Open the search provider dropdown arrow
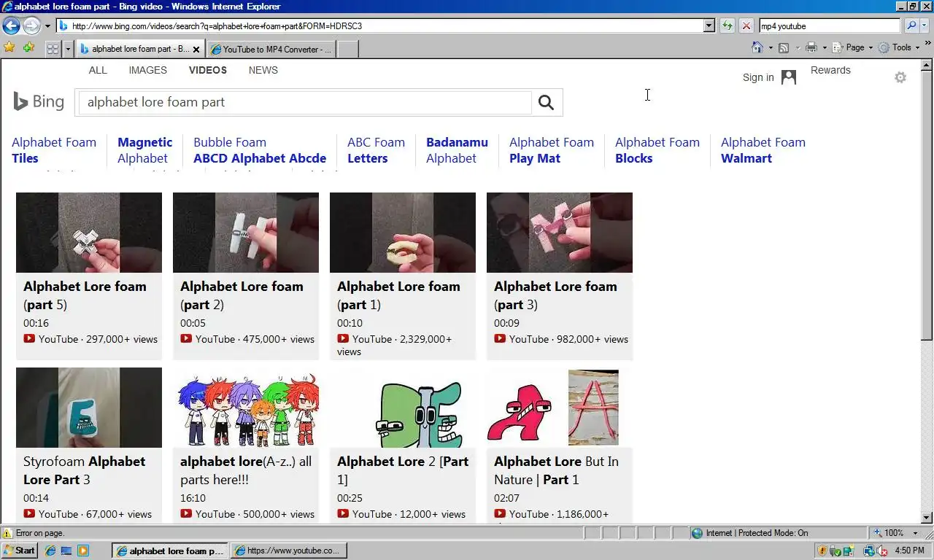934x560 pixels. click(x=925, y=26)
